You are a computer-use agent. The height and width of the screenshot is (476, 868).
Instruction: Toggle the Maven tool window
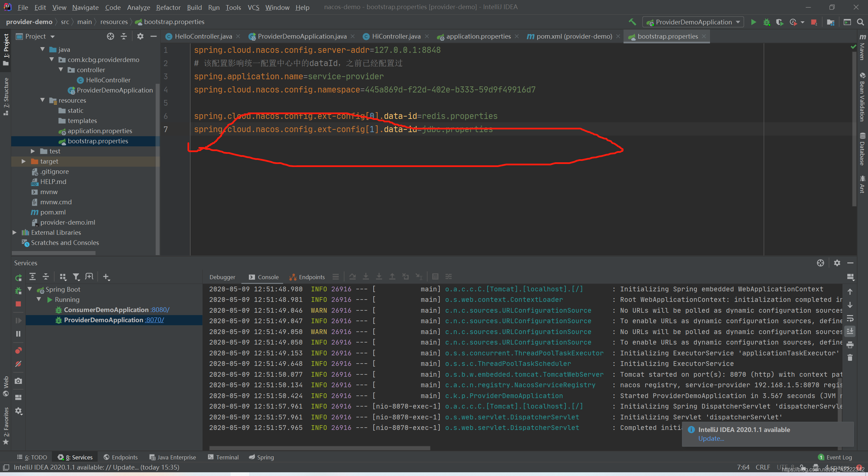pyautogui.click(x=862, y=47)
